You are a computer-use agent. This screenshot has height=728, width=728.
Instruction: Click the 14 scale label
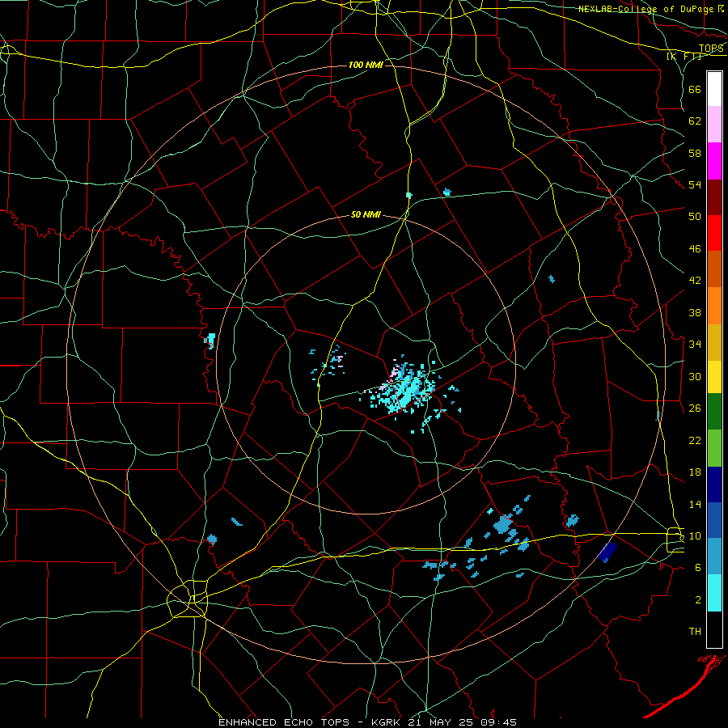pos(695,504)
